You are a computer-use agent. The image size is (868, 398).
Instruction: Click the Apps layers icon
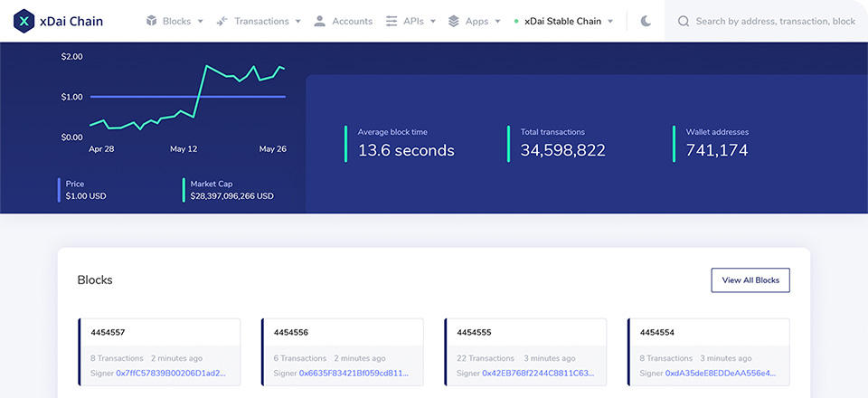click(453, 21)
